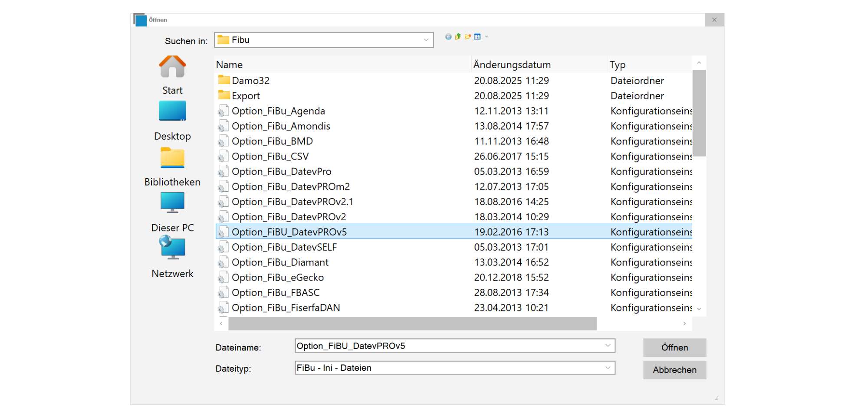Close the Öffnen dialog window

click(x=714, y=20)
